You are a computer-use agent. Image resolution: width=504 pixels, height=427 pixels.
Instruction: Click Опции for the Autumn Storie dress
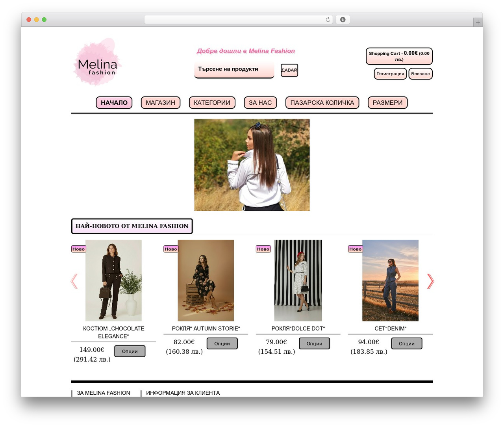222,343
